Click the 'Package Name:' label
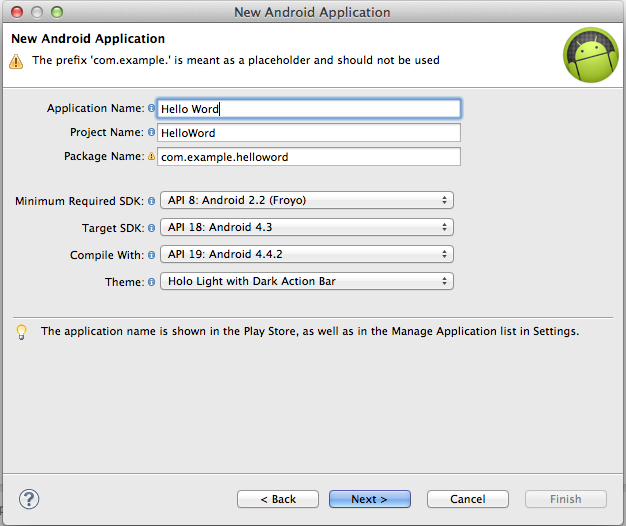The image size is (626, 526). click(104, 156)
